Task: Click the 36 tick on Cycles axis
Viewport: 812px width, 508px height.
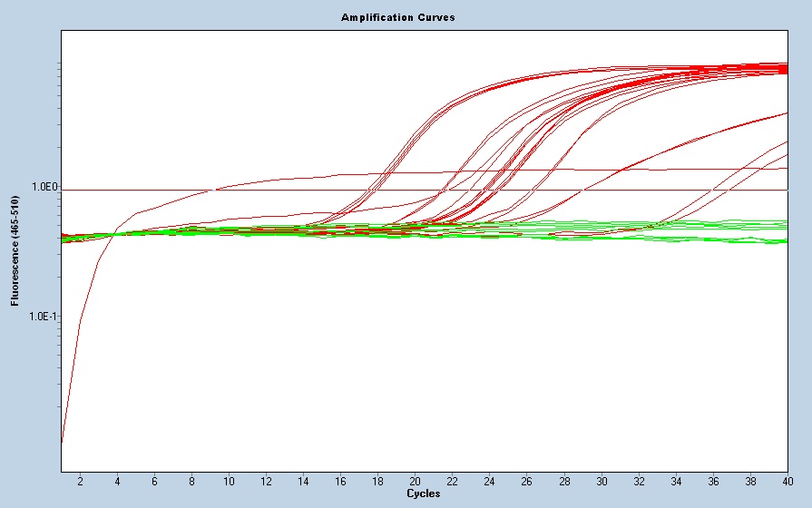Action: pyautogui.click(x=712, y=481)
